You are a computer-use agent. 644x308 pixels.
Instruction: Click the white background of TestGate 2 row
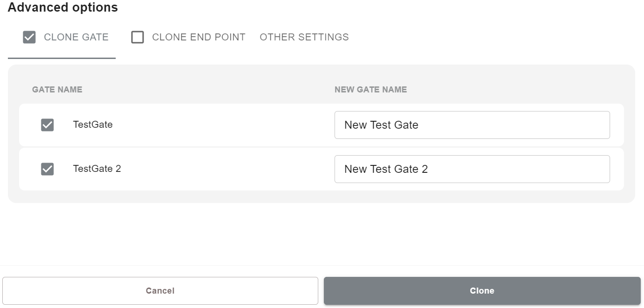coord(223,169)
